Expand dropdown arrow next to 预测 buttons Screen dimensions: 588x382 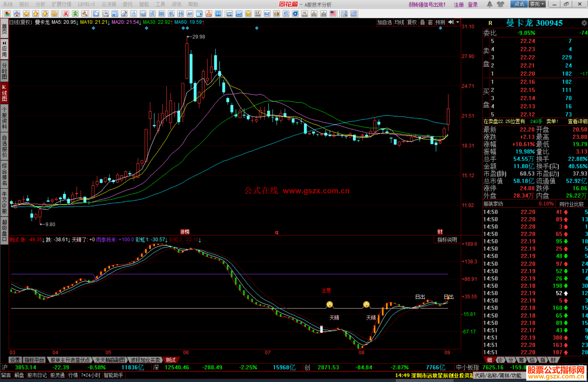click(x=458, y=22)
